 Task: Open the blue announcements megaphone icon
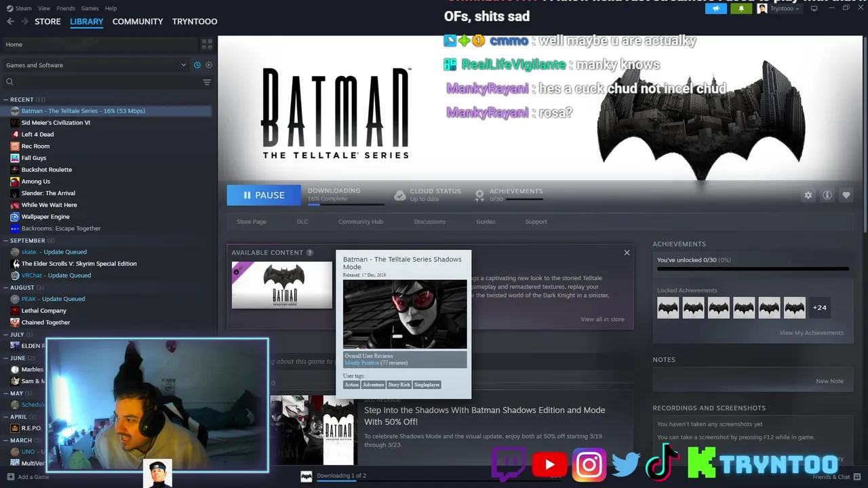[x=716, y=8]
